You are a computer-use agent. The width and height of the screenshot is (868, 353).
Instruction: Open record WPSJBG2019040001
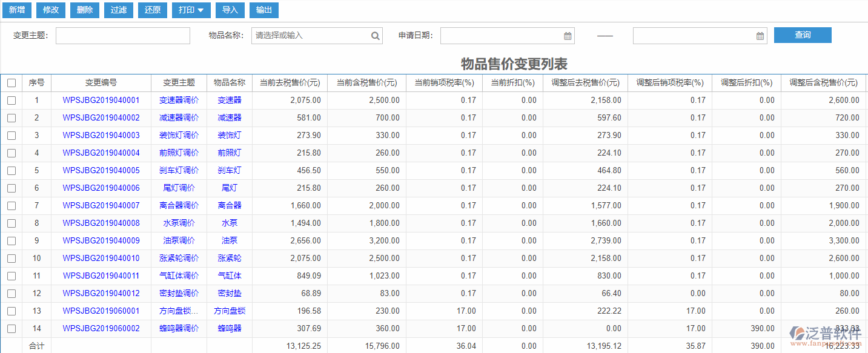pyautogui.click(x=101, y=100)
